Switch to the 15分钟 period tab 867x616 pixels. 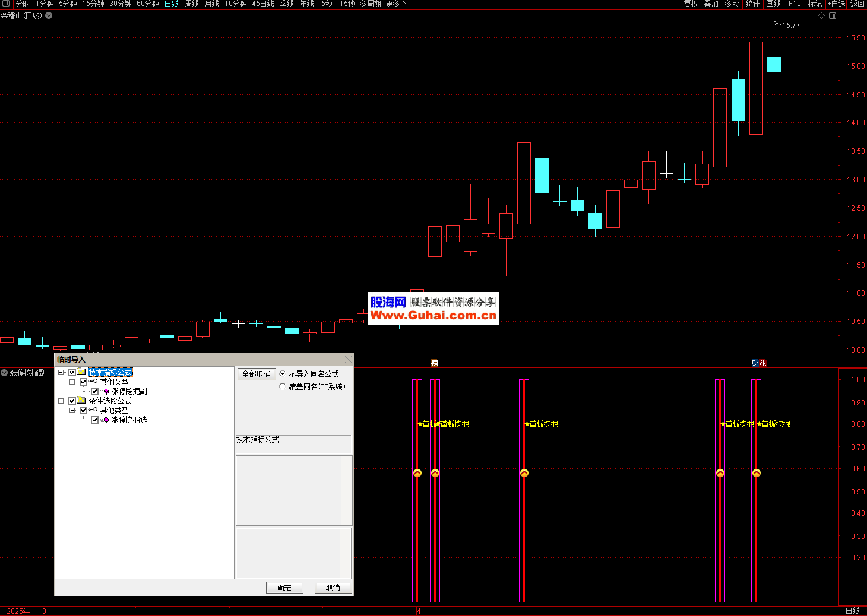click(x=93, y=4)
